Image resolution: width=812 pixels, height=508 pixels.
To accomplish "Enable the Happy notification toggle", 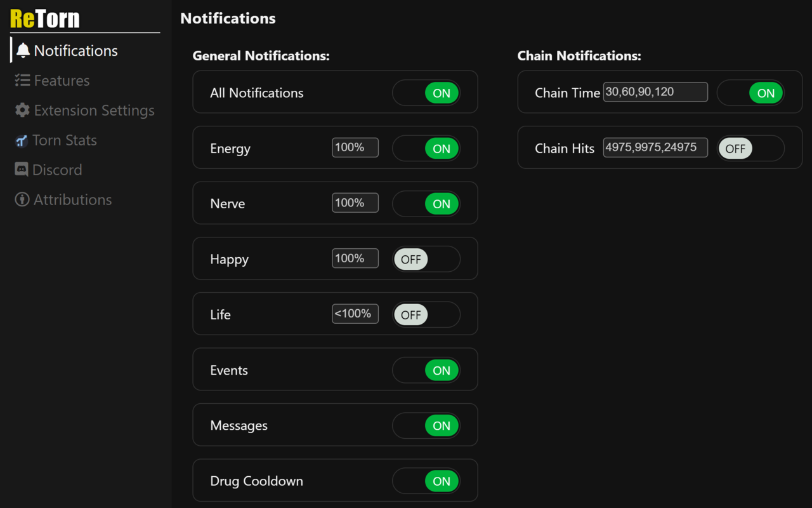I will [x=426, y=259].
